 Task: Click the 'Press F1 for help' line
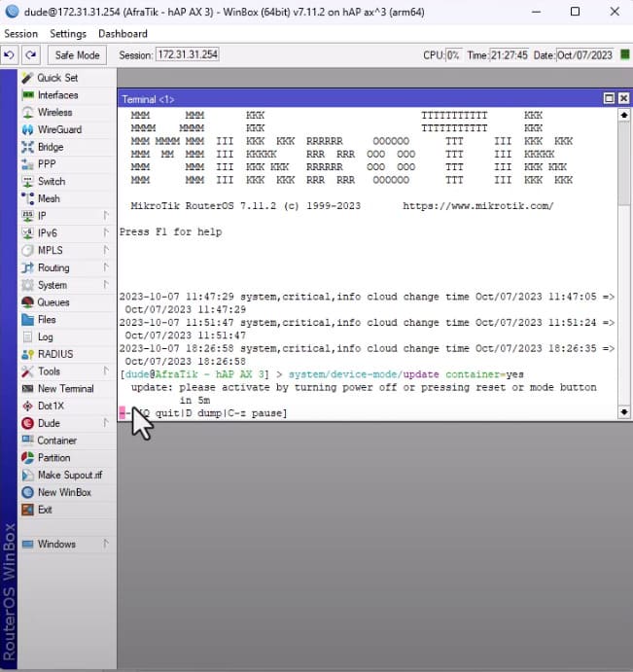tap(170, 231)
